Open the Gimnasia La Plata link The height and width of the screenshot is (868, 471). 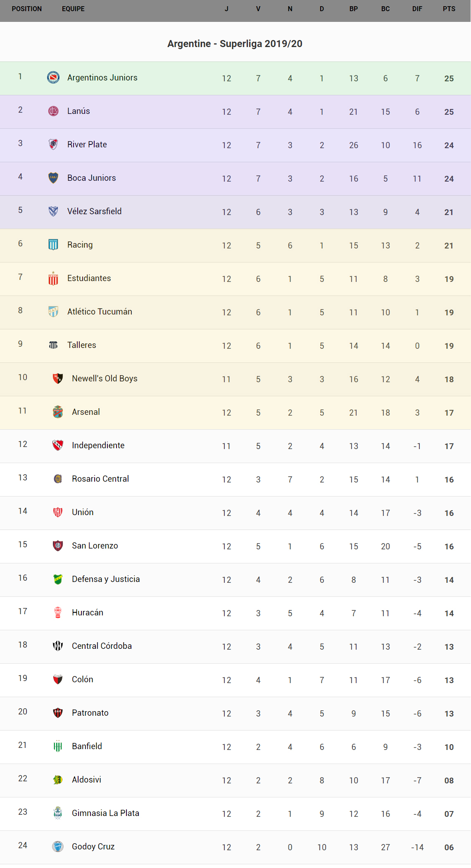click(x=105, y=813)
